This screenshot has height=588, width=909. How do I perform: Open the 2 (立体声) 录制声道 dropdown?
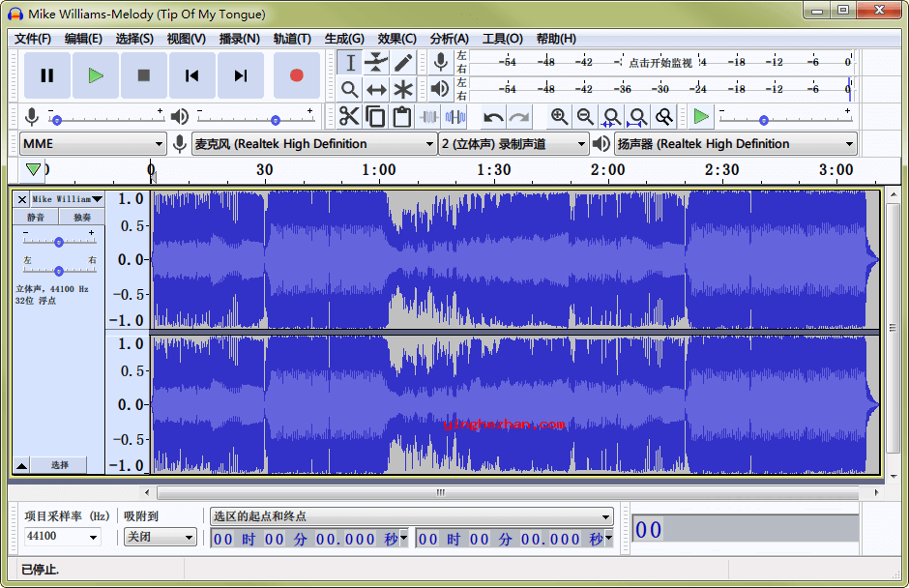coord(513,144)
